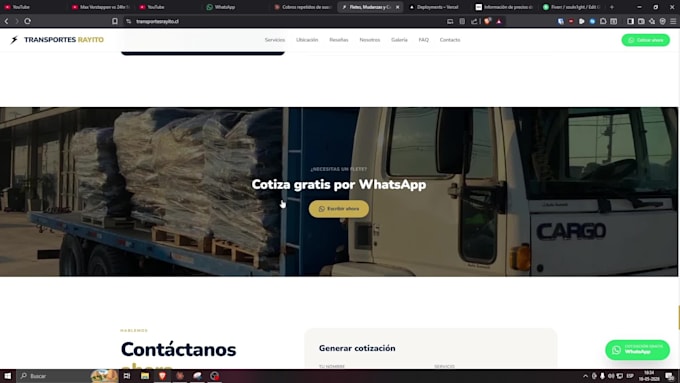
Task: Open the Brave Shields lion icon
Action: (x=487, y=21)
